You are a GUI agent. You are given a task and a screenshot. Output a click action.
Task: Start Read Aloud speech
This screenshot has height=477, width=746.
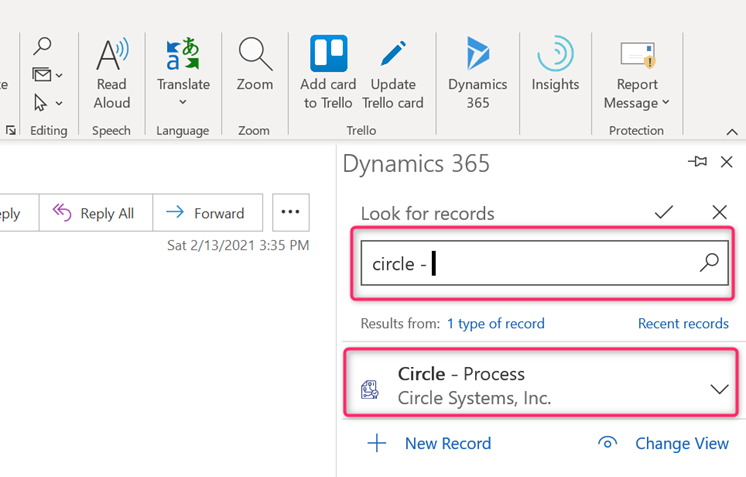[112, 74]
